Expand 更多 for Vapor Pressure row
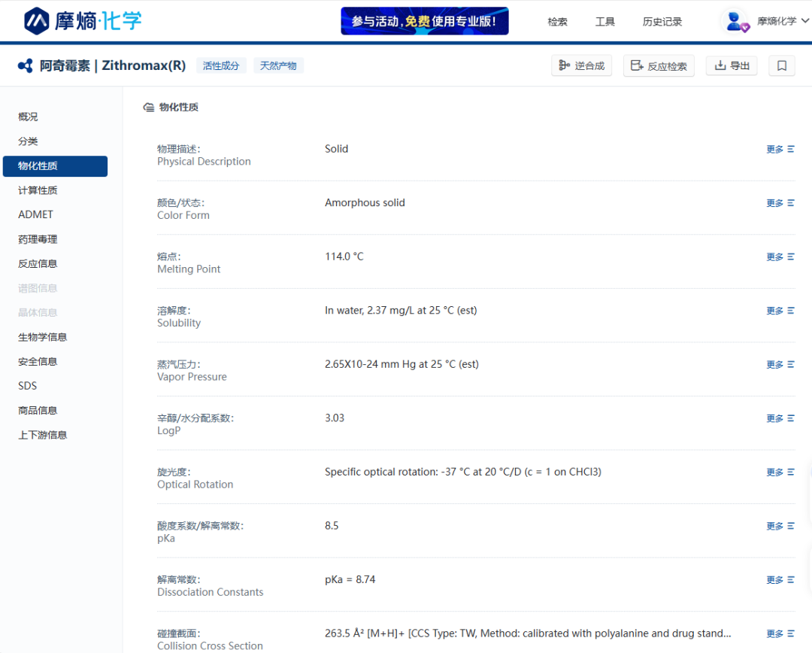 [780, 365]
